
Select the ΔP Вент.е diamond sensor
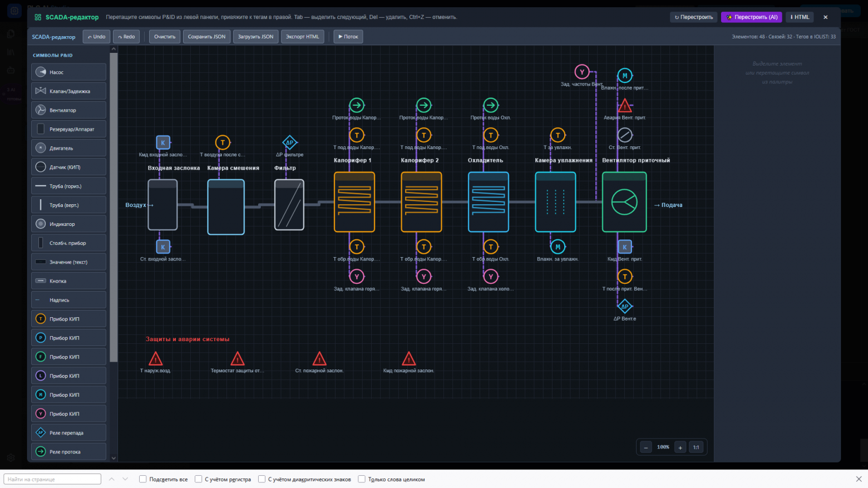[625, 306]
